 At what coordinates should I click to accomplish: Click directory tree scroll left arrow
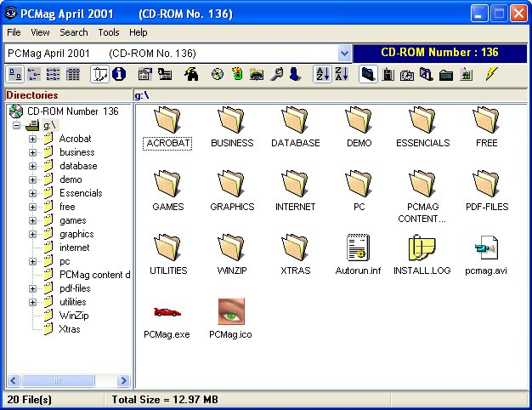[x=14, y=380]
